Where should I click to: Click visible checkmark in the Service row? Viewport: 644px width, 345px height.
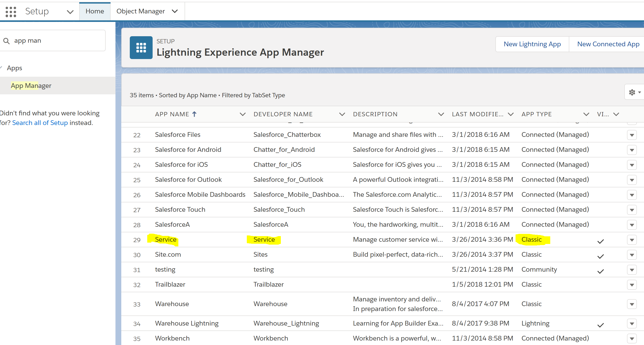pyautogui.click(x=601, y=241)
